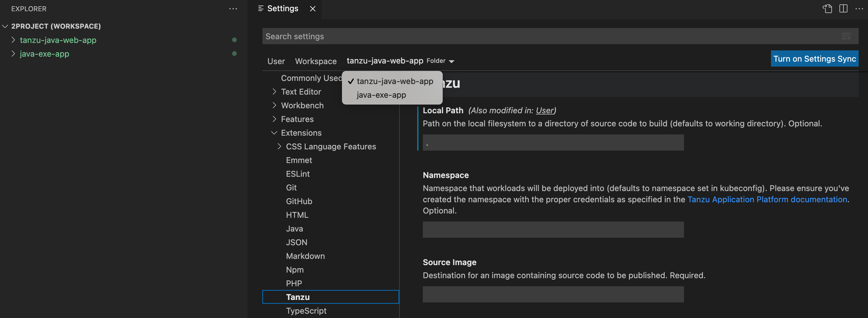Clear settings search filter icon

pyautogui.click(x=846, y=36)
